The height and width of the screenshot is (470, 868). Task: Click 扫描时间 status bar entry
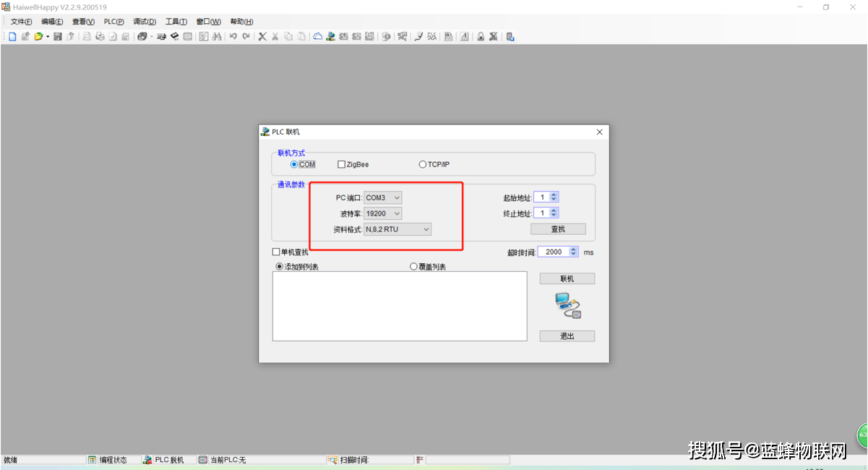point(354,460)
